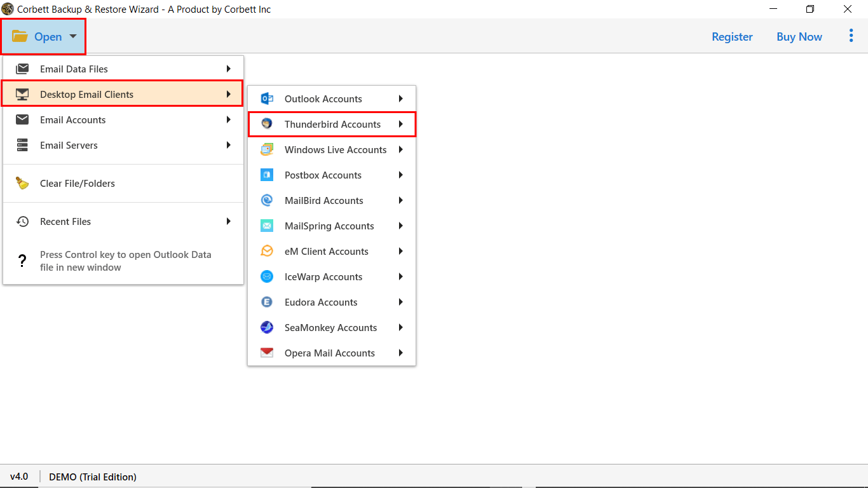Click the Eudora logo icon
The height and width of the screenshot is (488, 868).
coord(267,302)
